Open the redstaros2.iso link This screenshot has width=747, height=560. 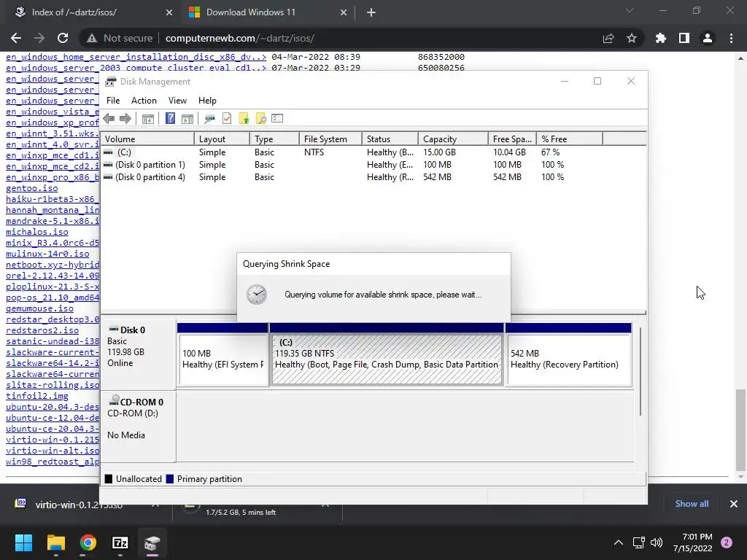[42, 330]
